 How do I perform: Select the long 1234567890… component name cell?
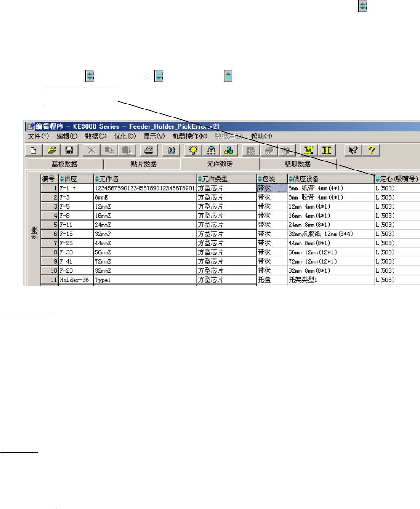pos(145,188)
